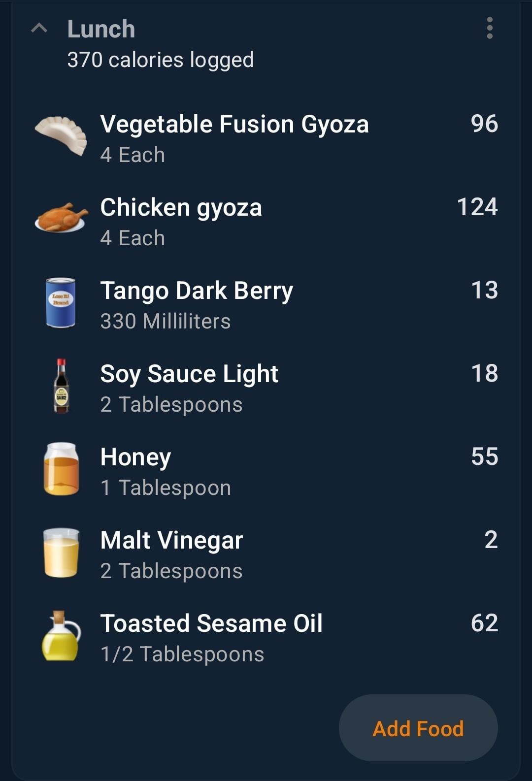Tap the dumpling icon for Vegetable Fusion Gyoza
Screen dimensions: 532x781
(x=61, y=135)
